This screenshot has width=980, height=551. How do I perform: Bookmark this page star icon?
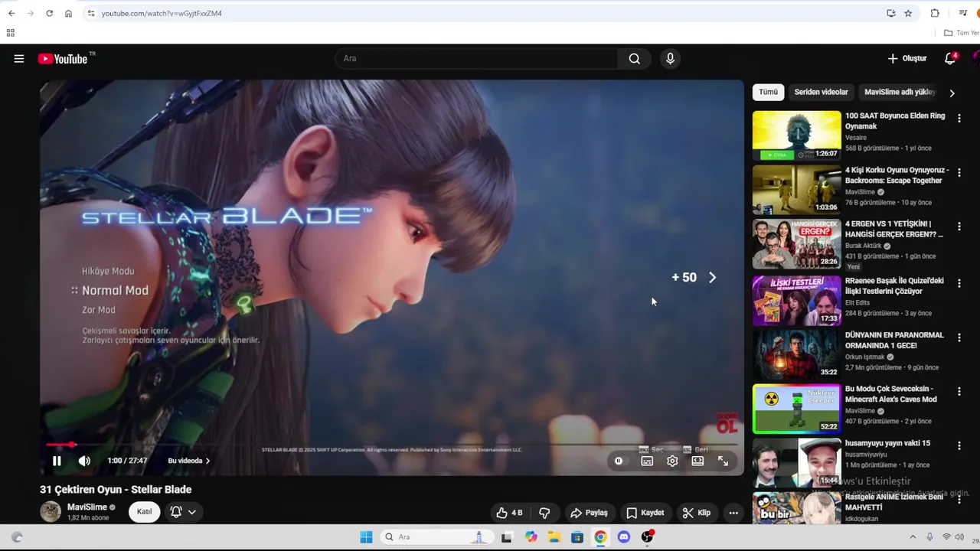(908, 13)
